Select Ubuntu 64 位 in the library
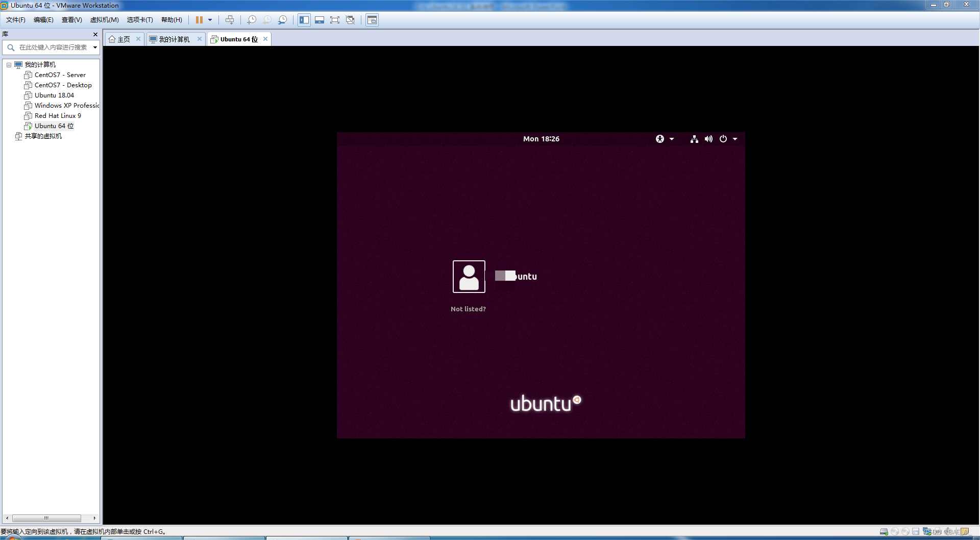 point(54,126)
